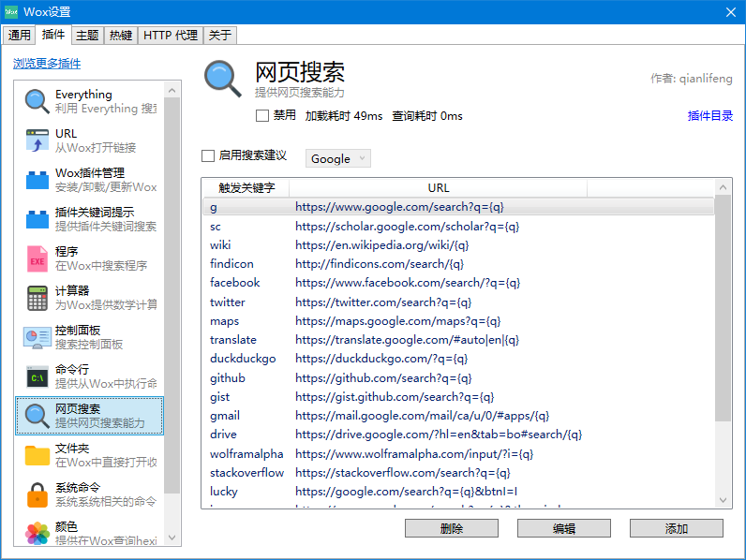Open the 主题 tab
Screen dimensions: 746x560
87,36
